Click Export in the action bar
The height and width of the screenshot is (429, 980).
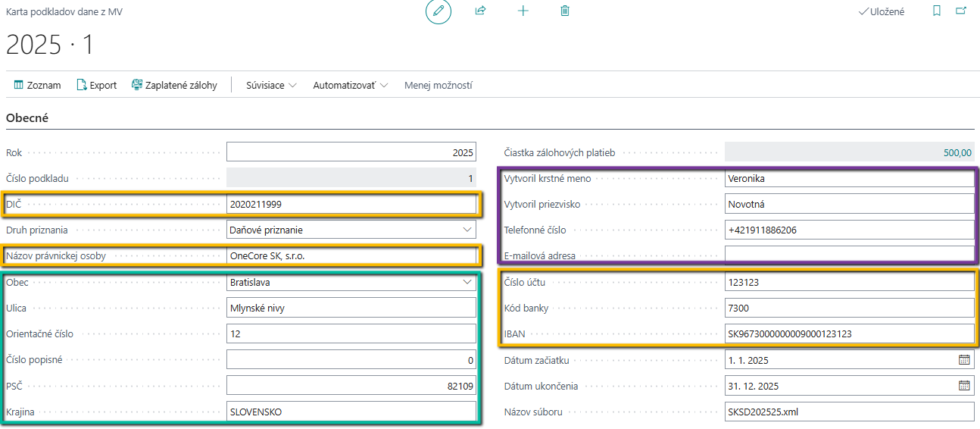point(96,85)
